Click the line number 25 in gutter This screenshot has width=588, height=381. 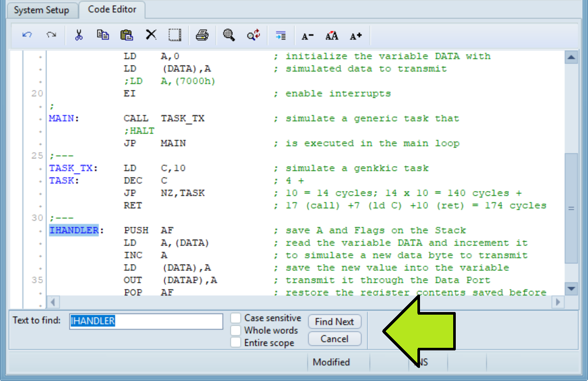tap(37, 156)
